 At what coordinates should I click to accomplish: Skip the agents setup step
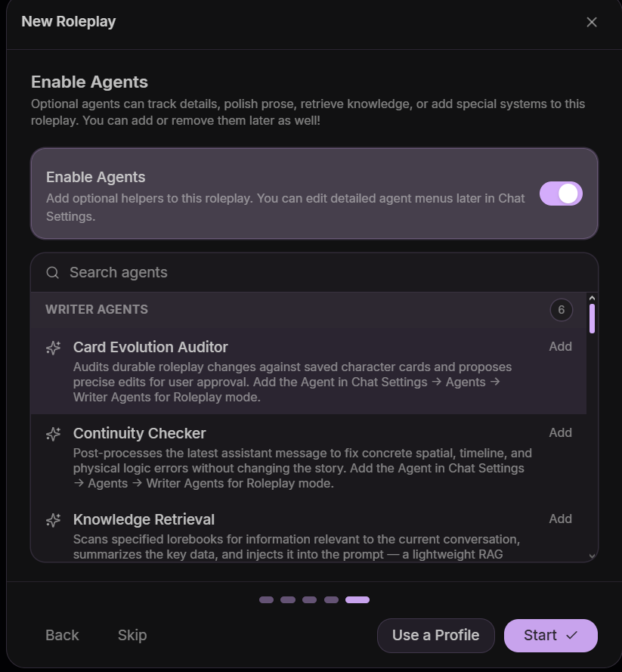pyautogui.click(x=132, y=635)
